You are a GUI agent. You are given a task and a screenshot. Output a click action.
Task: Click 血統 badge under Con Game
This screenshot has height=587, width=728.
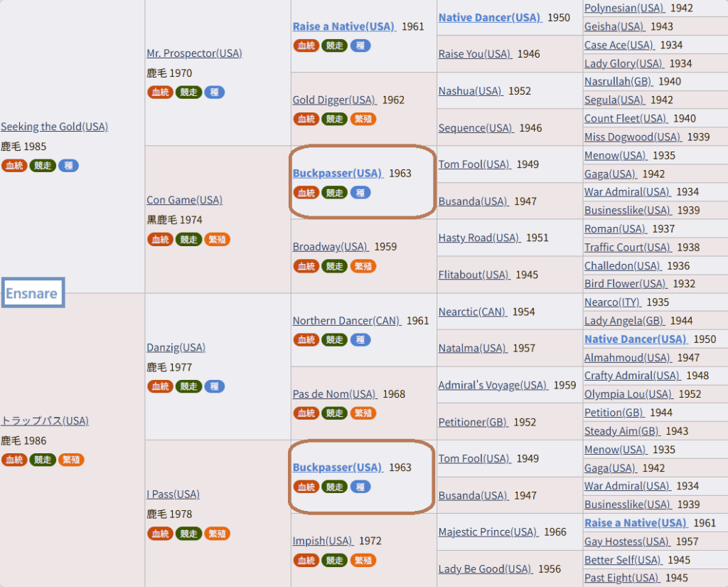(x=160, y=239)
